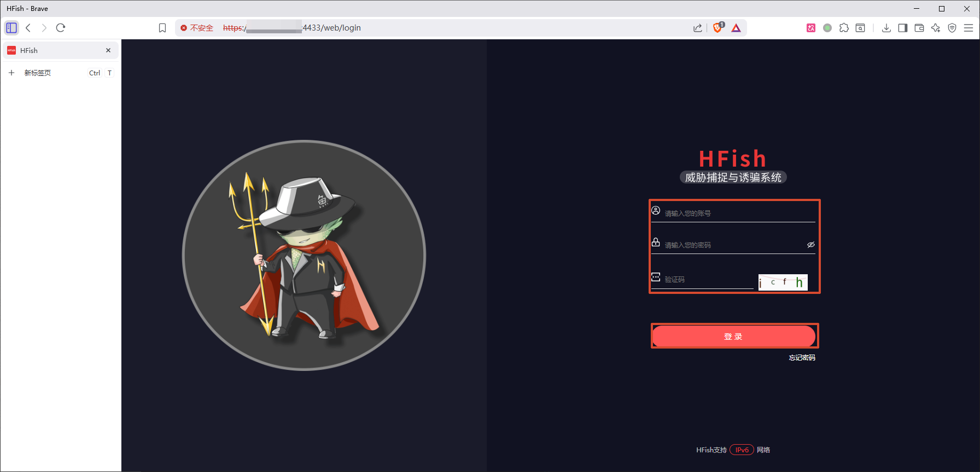Reload the HFish login page
The width and height of the screenshot is (980, 472).
[x=61, y=28]
